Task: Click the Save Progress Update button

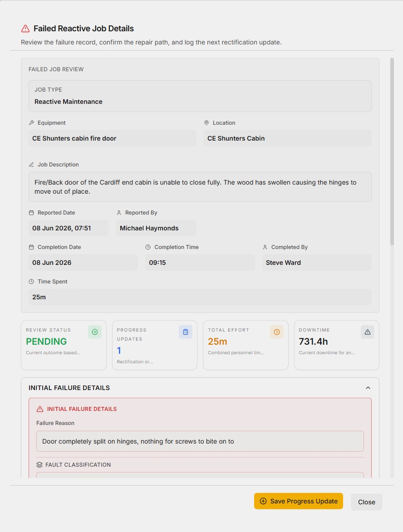Action: click(299, 501)
